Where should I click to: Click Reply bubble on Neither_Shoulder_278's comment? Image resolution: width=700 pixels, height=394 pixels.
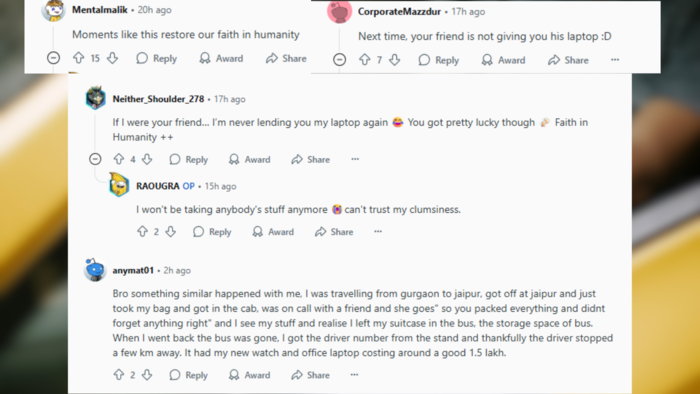(x=175, y=159)
